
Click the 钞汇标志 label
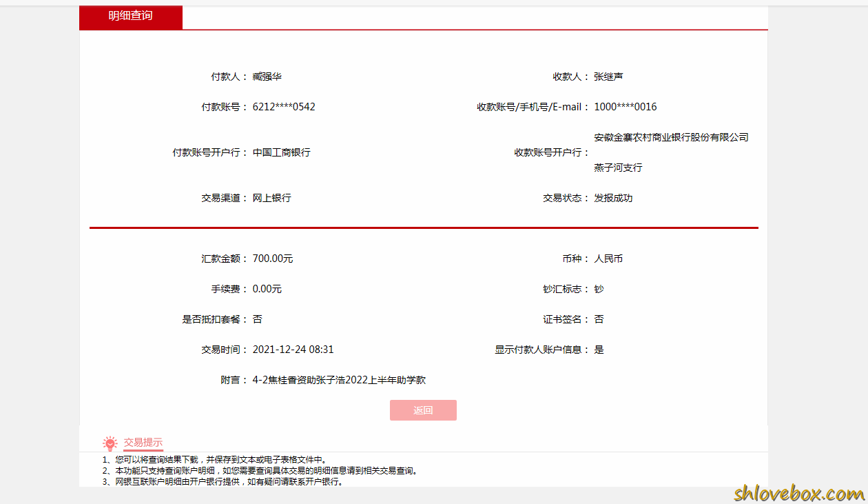pos(566,289)
